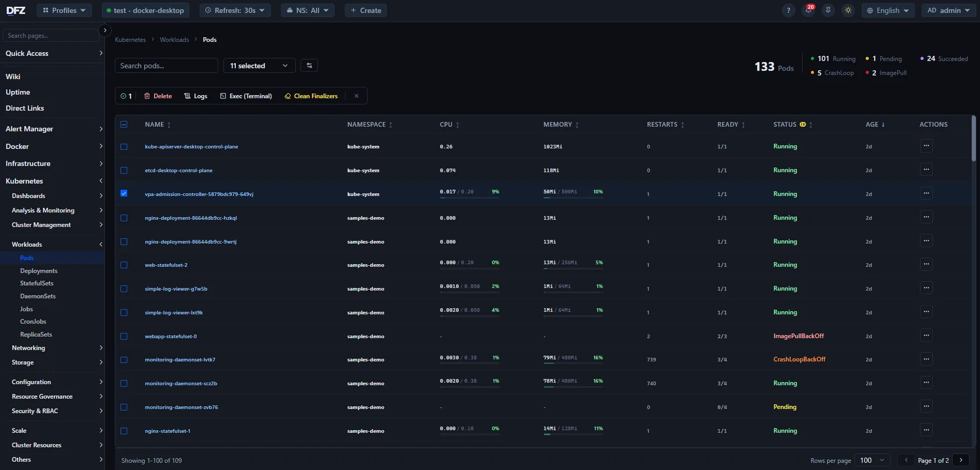980x470 pixels.
Task: Run Clean Finalizers on the selected pod
Action: click(311, 96)
